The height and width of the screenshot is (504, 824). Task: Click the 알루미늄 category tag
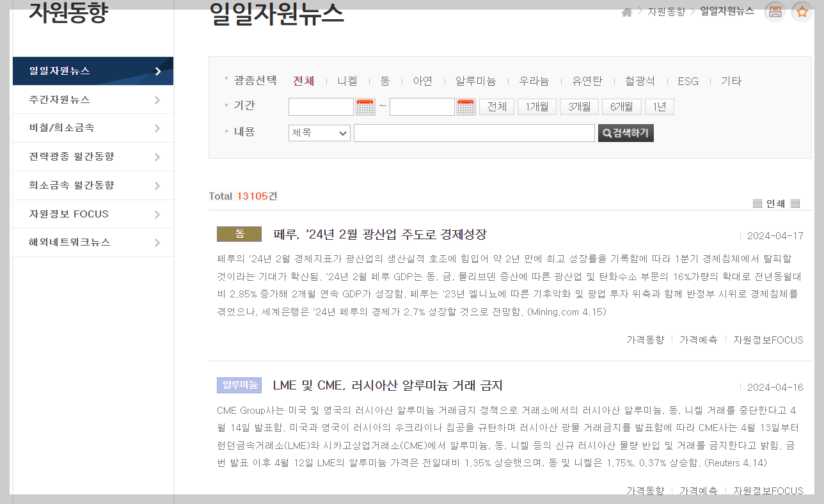coord(239,385)
